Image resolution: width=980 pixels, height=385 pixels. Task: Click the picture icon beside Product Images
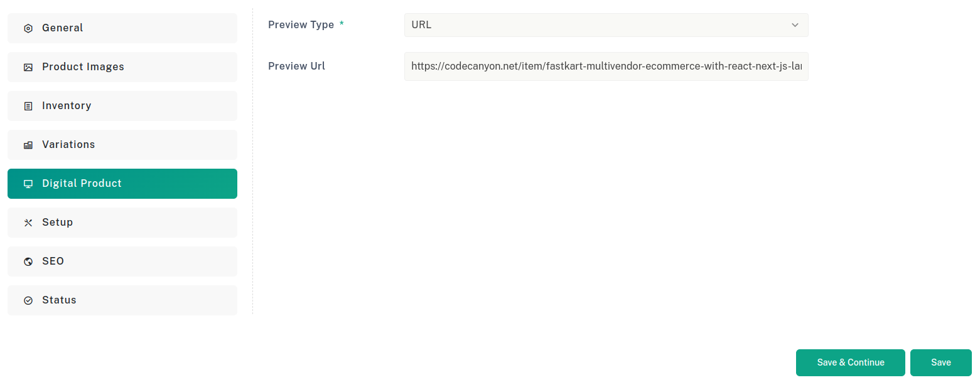tap(28, 67)
